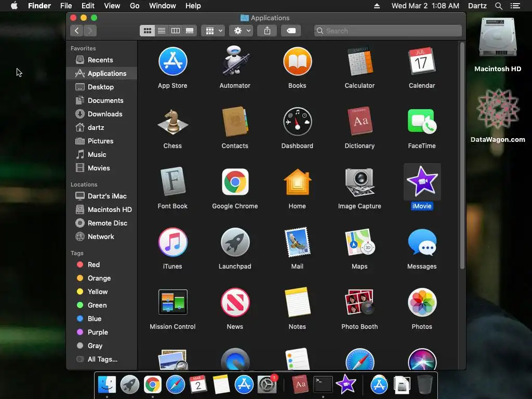Select Remote Disc under Locations
The height and width of the screenshot is (399, 532).
[102, 223]
